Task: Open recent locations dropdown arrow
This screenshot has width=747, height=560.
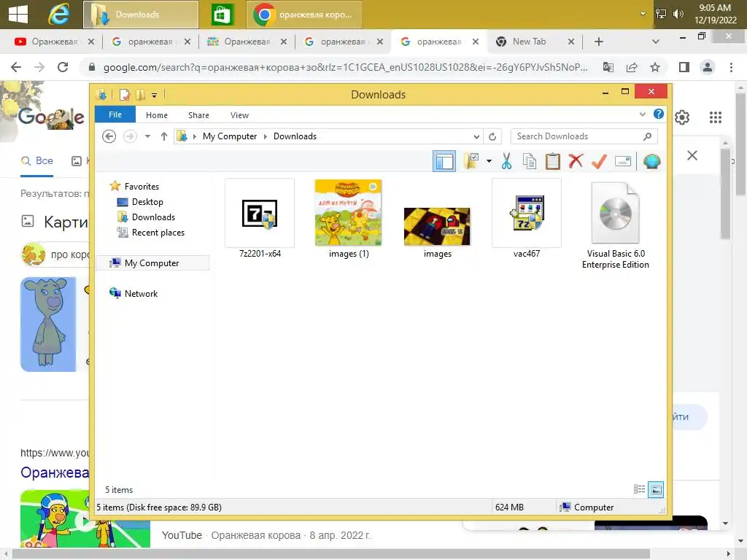Action: click(147, 136)
